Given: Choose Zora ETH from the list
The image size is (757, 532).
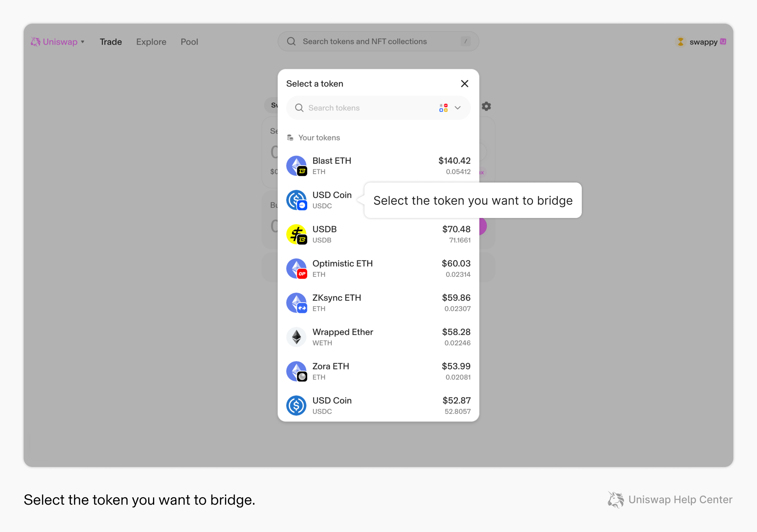Looking at the screenshot, I should tap(331, 366).
